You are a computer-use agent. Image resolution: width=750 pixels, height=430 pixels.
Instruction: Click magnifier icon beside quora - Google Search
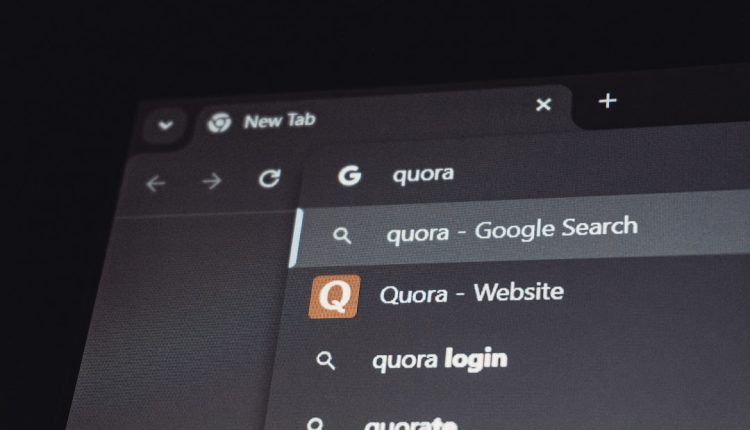tap(342, 235)
